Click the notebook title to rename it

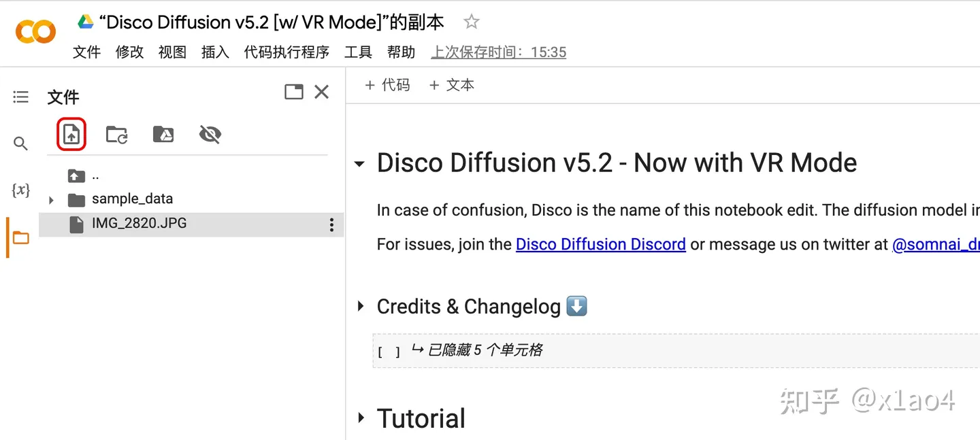click(272, 22)
